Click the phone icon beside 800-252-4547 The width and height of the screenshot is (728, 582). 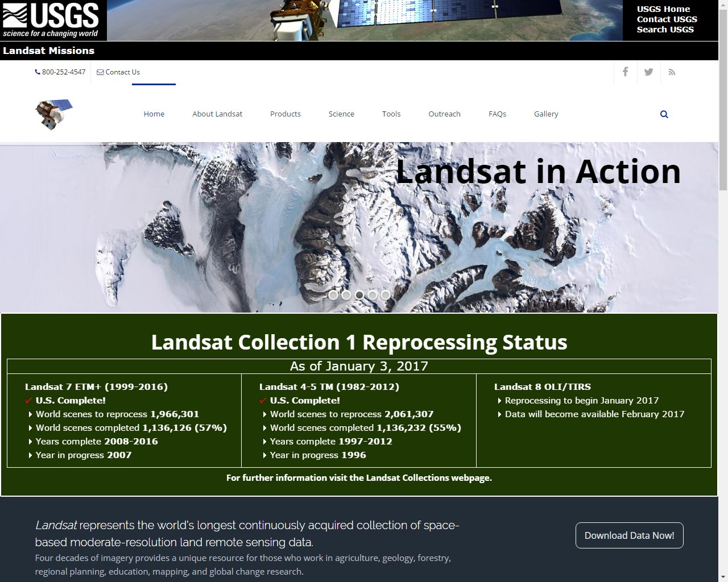[39, 72]
